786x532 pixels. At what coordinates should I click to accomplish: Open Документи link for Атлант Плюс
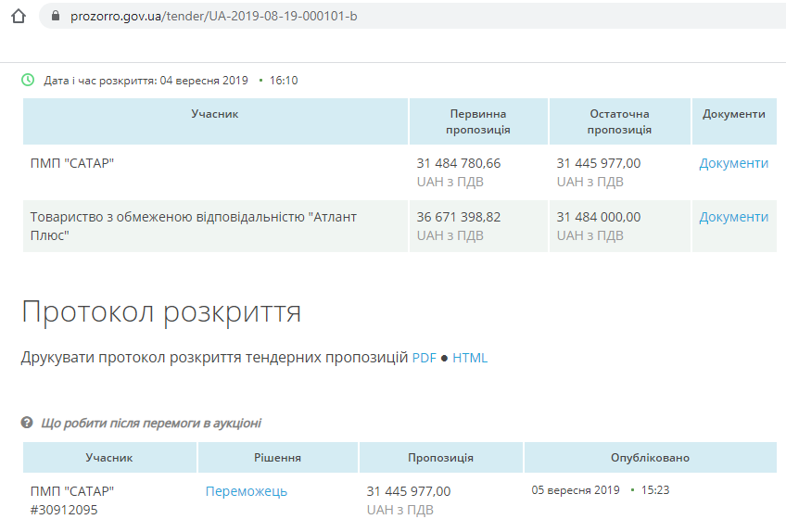point(733,217)
